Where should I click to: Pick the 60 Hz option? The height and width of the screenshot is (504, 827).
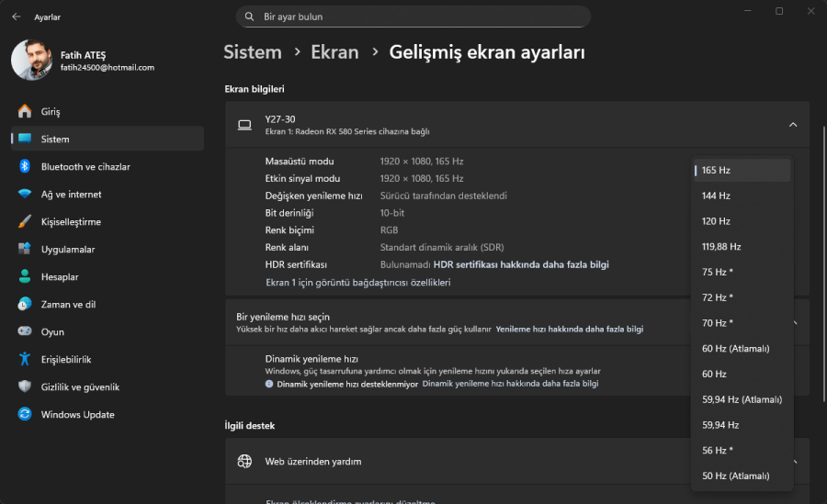pyautogui.click(x=714, y=374)
